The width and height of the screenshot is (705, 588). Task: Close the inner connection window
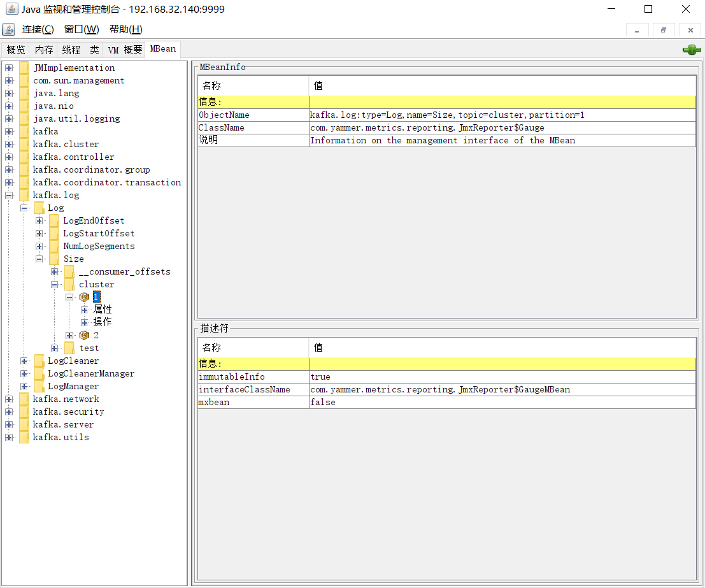[690, 30]
